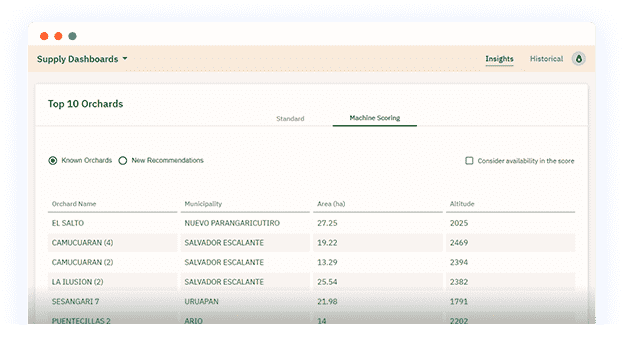624x361 pixels.
Task: Select the Standard scoring tab
Action: (290, 119)
